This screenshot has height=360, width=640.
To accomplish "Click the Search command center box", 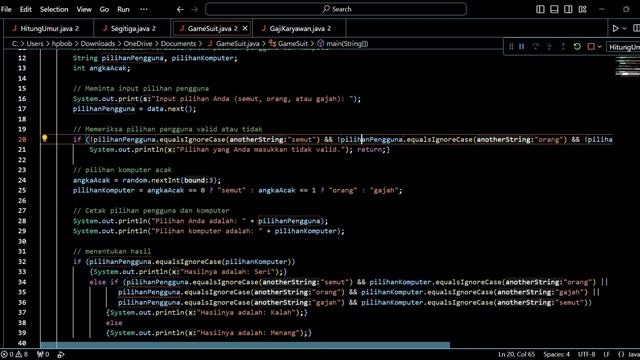I will pyautogui.click(x=336, y=9).
